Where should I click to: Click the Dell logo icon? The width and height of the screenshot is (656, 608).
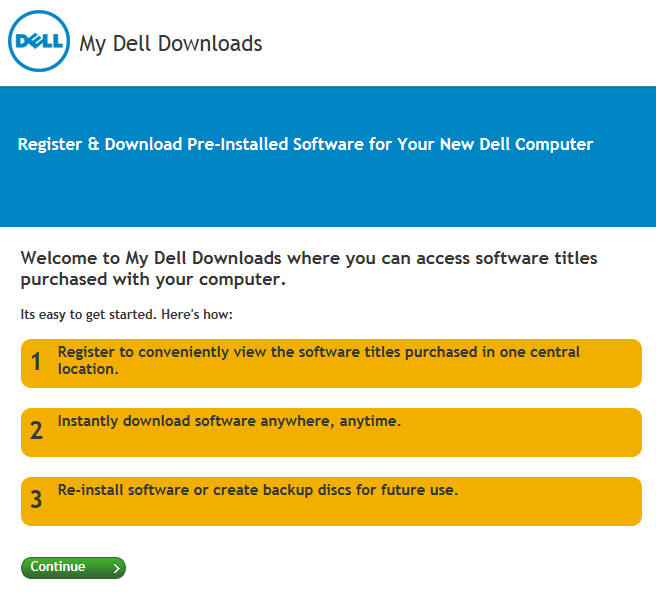(39, 41)
